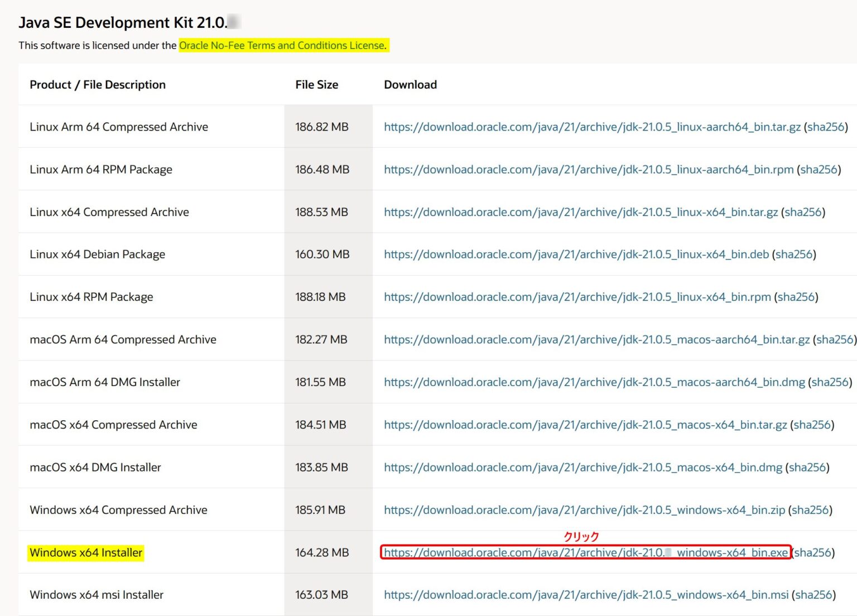Select the highlighted Windows x64 Installer label
This screenshot has height=616, width=857.
(x=86, y=552)
